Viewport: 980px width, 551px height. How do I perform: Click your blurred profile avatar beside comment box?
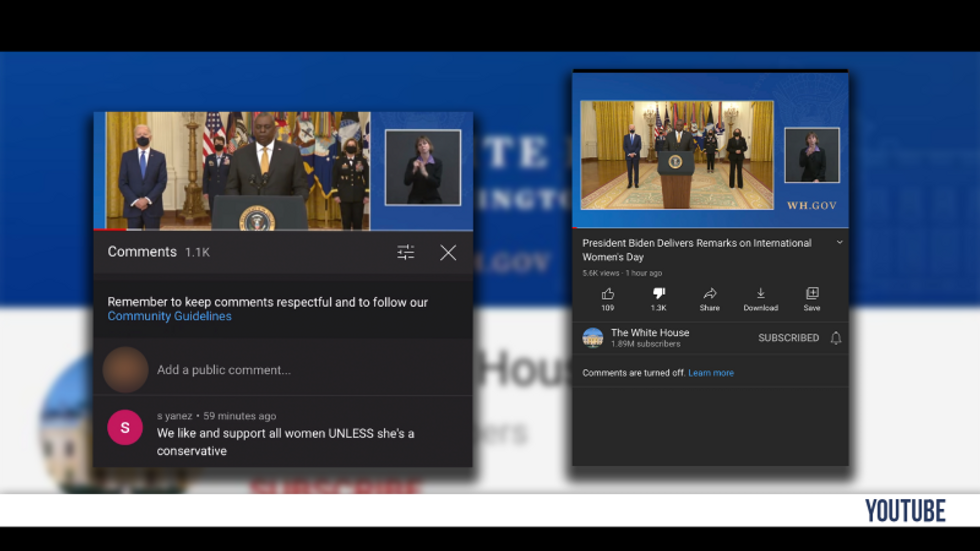pos(125,370)
